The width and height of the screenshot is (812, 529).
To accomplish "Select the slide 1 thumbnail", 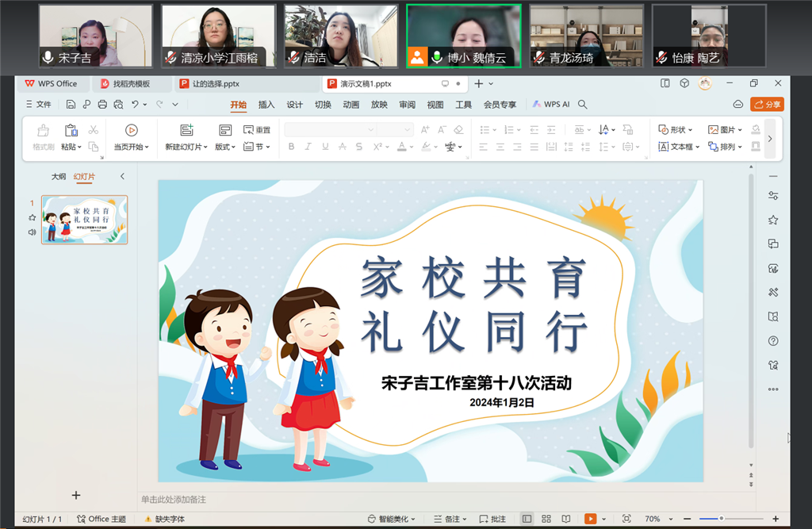I will [84, 220].
